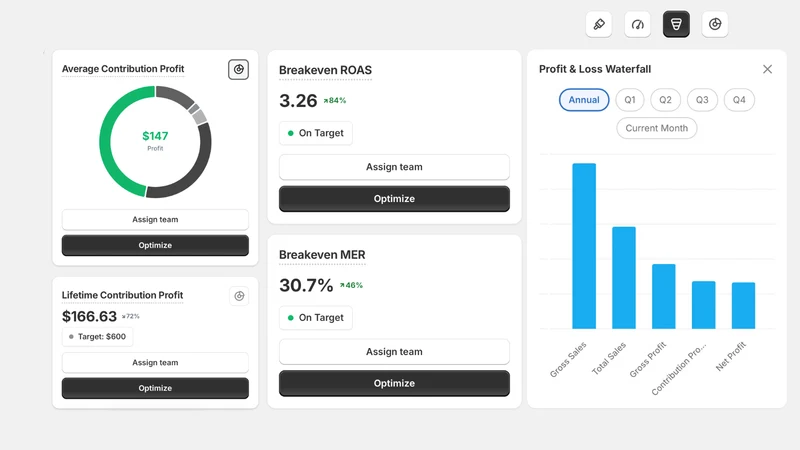Click the truncated Contribution Pro... axis label

pyautogui.click(x=679, y=368)
